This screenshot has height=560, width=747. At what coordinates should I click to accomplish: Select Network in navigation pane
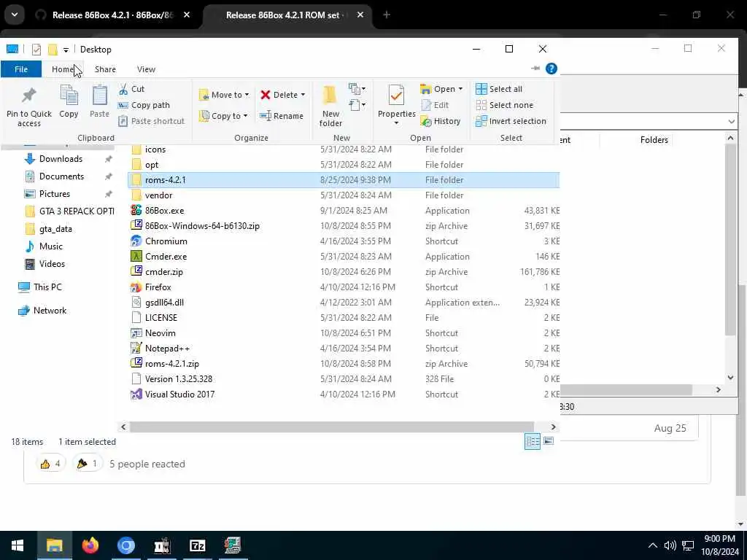point(50,311)
